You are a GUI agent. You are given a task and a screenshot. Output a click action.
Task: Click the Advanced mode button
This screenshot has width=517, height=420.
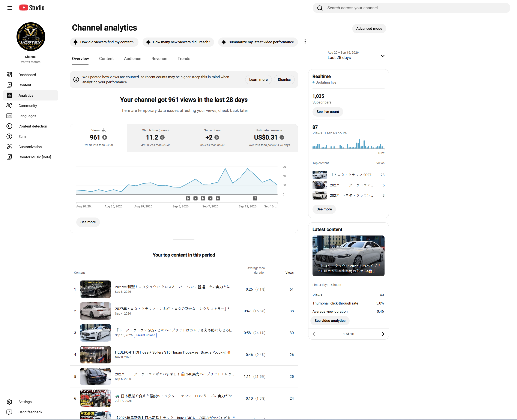click(369, 28)
